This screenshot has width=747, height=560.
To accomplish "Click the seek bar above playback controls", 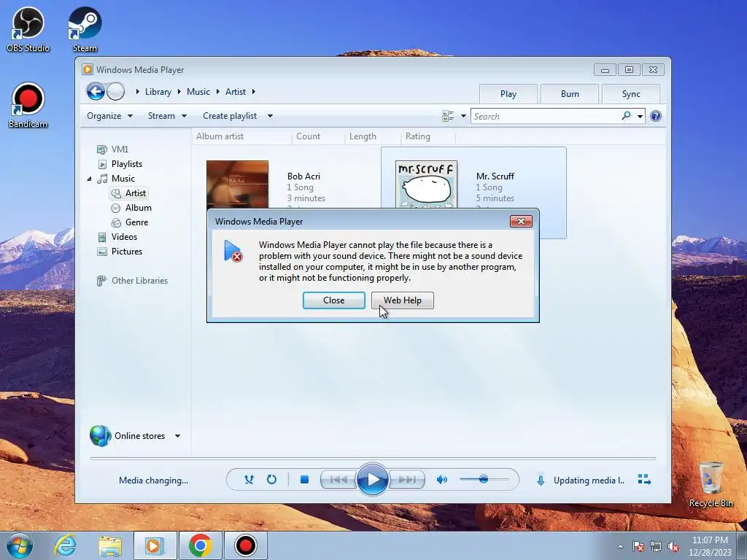I will (x=373, y=458).
